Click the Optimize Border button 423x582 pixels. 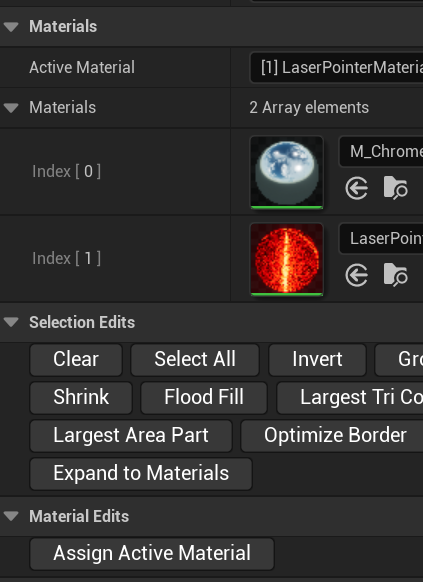click(x=332, y=436)
